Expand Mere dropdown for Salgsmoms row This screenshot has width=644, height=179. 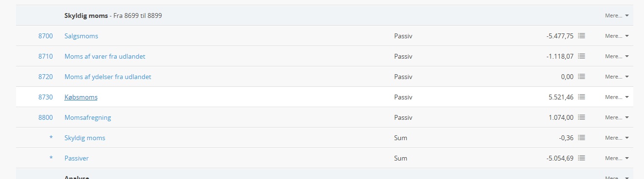click(x=617, y=36)
